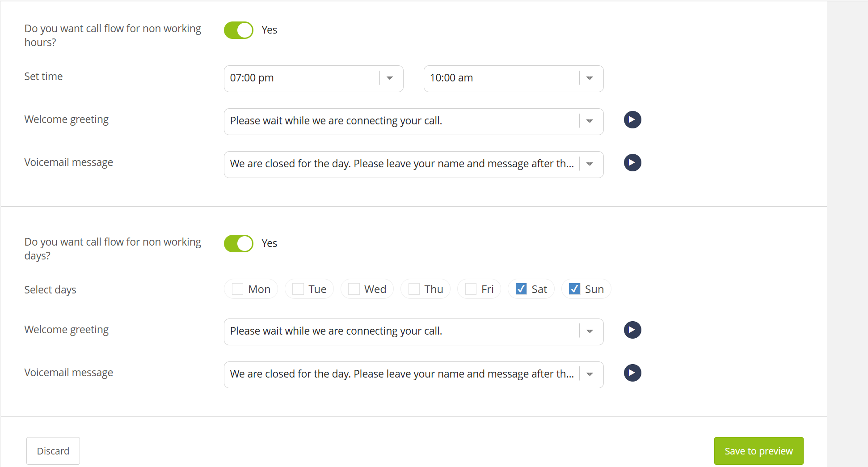Open the 07:00 pm start time dropdown
Viewport: 868px width, 467px height.
point(389,78)
